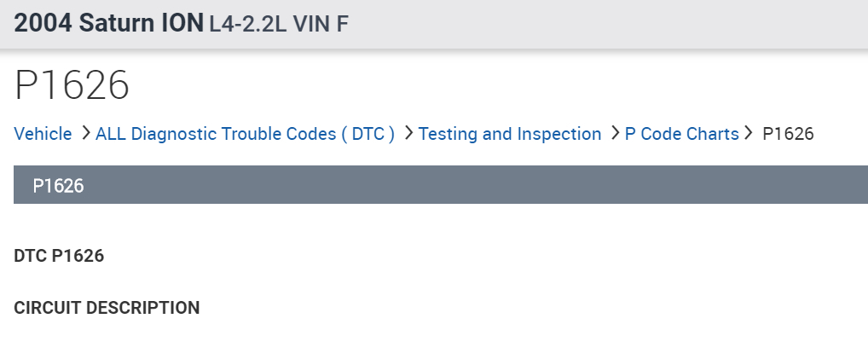Click the L4-2.2L VIN F engine label
The image size is (868, 359).
point(279,24)
